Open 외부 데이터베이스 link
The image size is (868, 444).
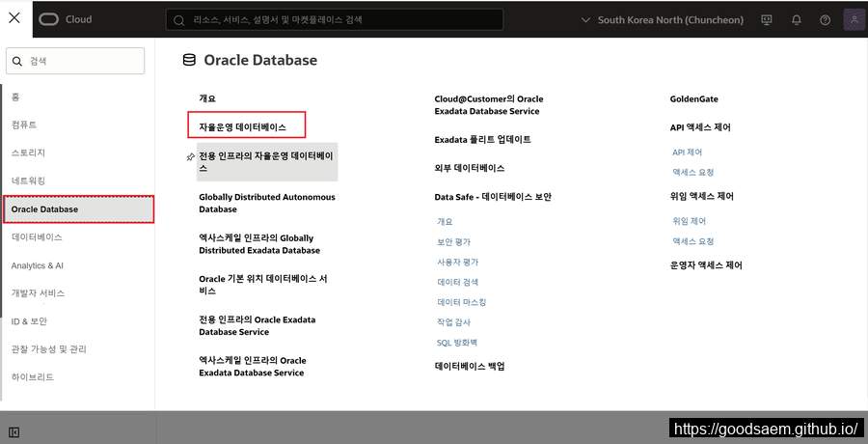[470, 168]
